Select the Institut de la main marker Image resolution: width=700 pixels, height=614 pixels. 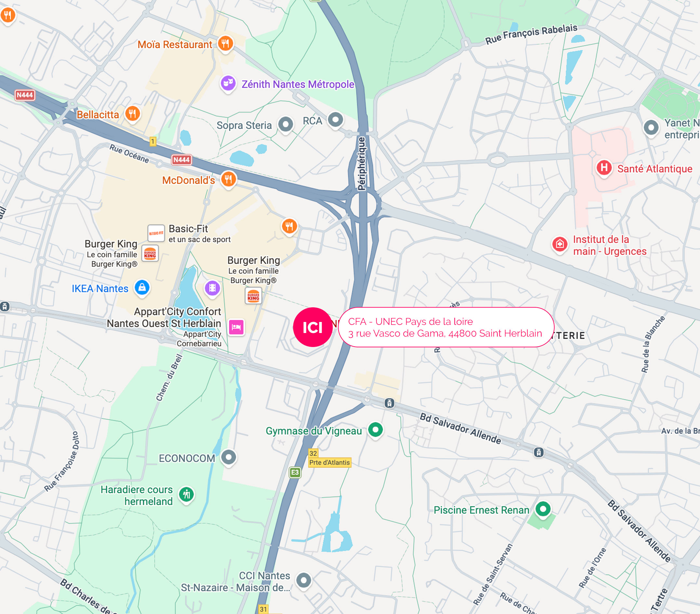click(560, 245)
